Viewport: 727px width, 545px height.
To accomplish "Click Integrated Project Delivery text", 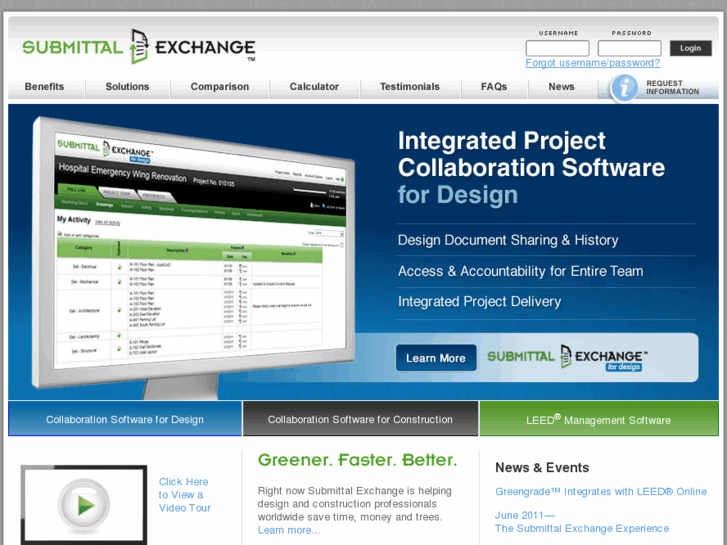I will click(479, 301).
